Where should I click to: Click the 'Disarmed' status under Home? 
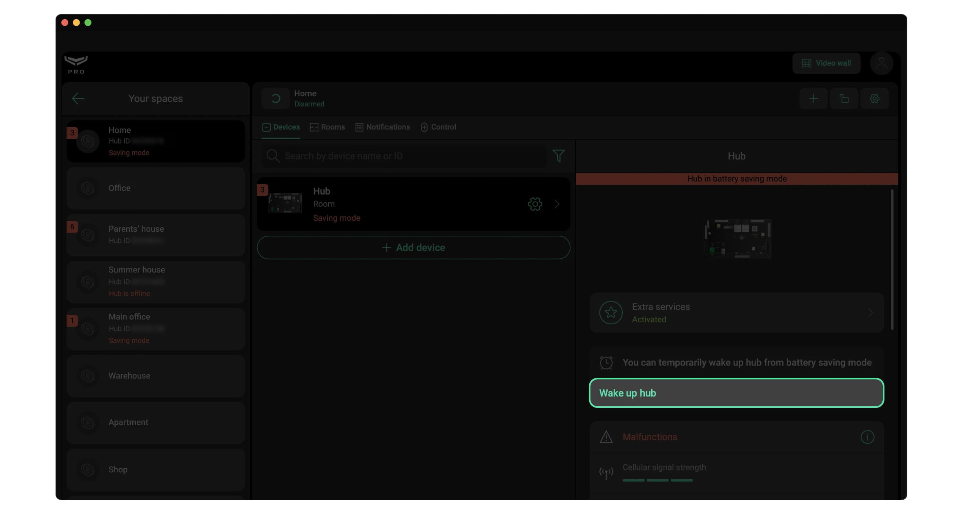click(x=309, y=104)
